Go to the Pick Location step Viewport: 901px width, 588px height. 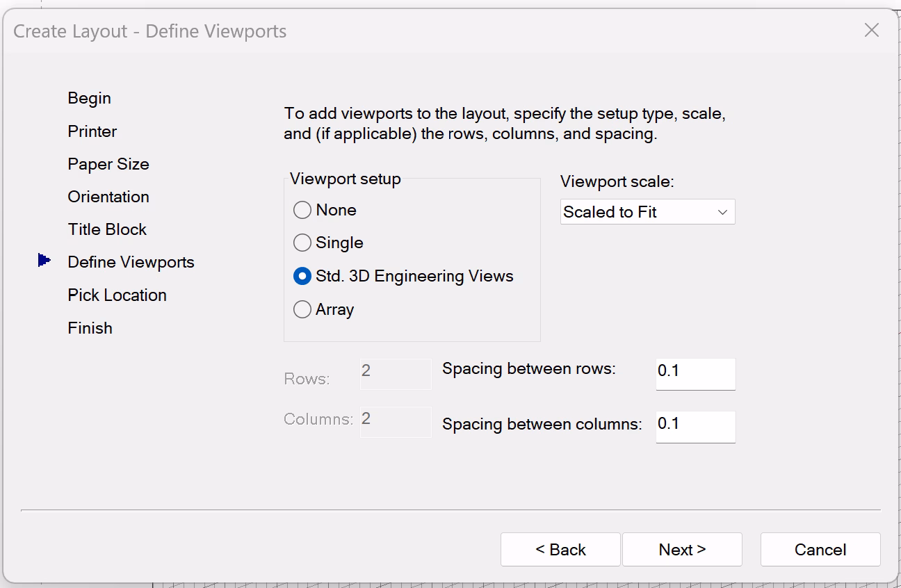tap(117, 295)
